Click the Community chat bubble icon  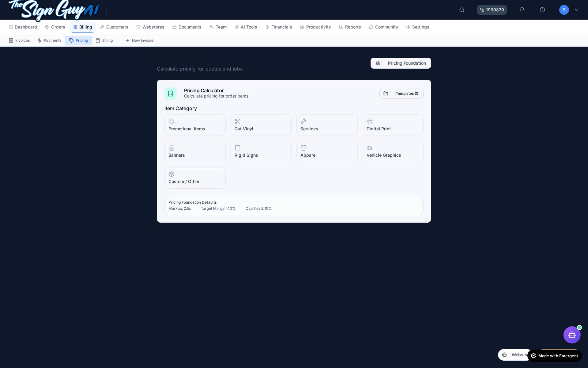[x=371, y=27]
